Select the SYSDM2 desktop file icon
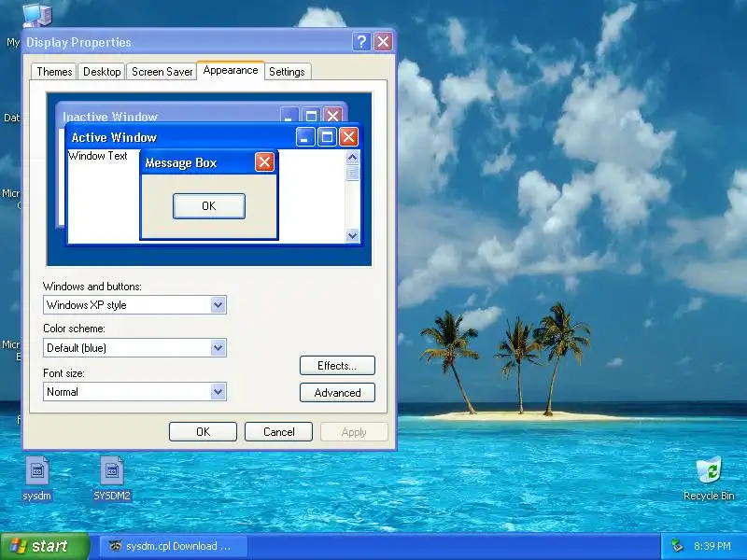 [112, 478]
